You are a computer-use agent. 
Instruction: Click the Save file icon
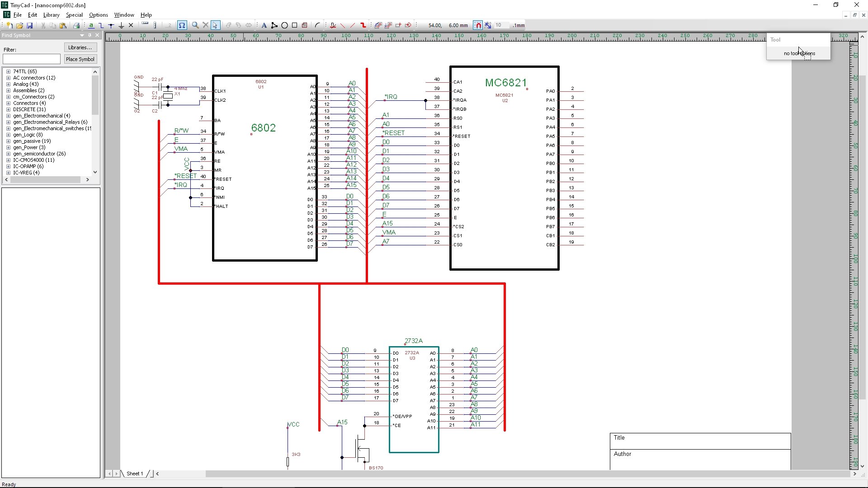(x=30, y=25)
